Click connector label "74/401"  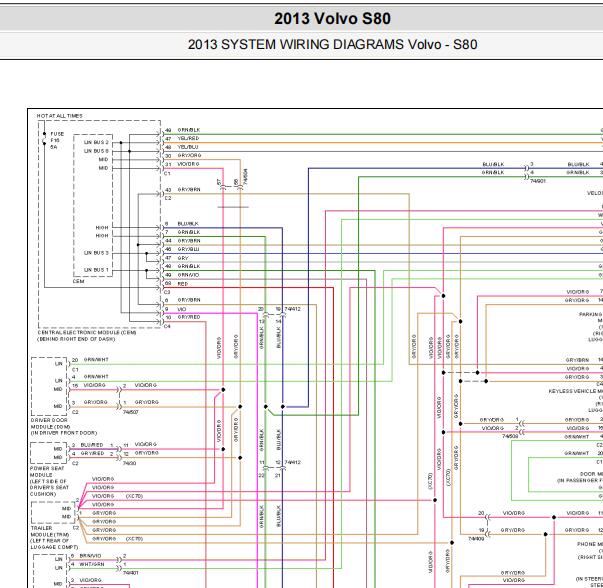pos(130,573)
